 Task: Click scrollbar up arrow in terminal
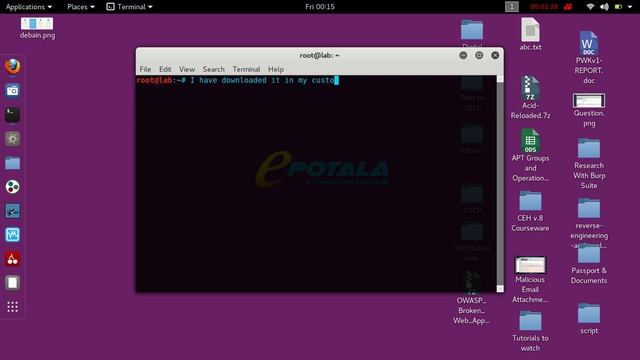[500, 79]
